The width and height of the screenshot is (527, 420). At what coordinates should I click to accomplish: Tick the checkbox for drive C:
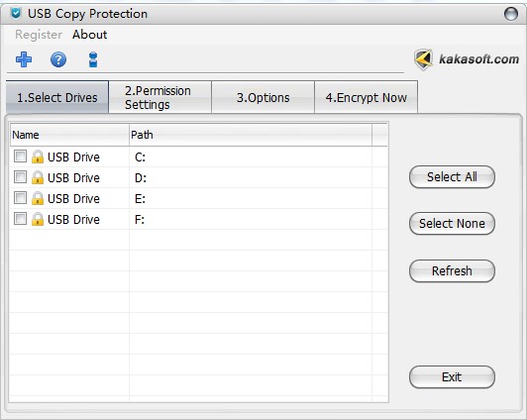click(x=20, y=157)
